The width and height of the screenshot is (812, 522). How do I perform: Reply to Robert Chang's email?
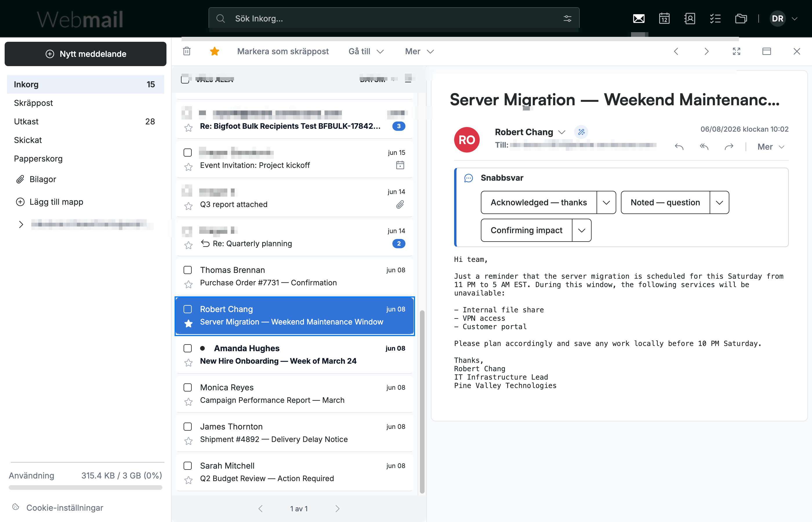point(679,146)
